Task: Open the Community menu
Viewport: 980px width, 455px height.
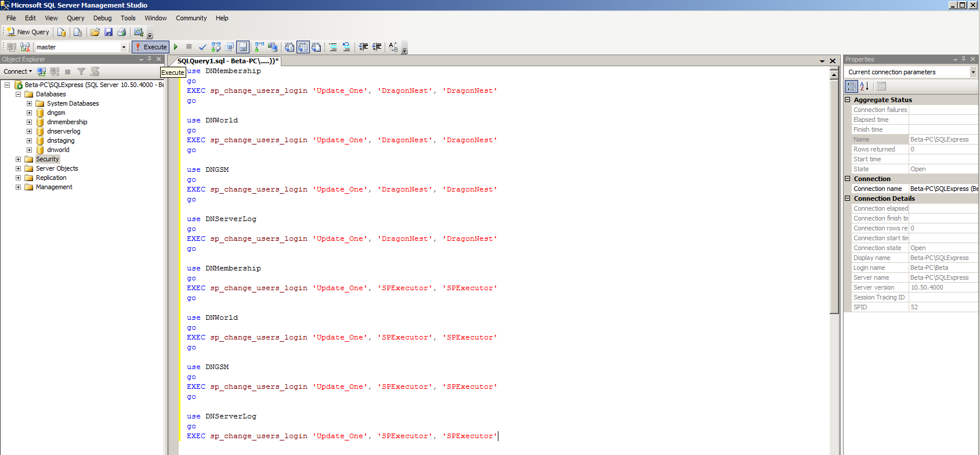Action: pos(191,18)
